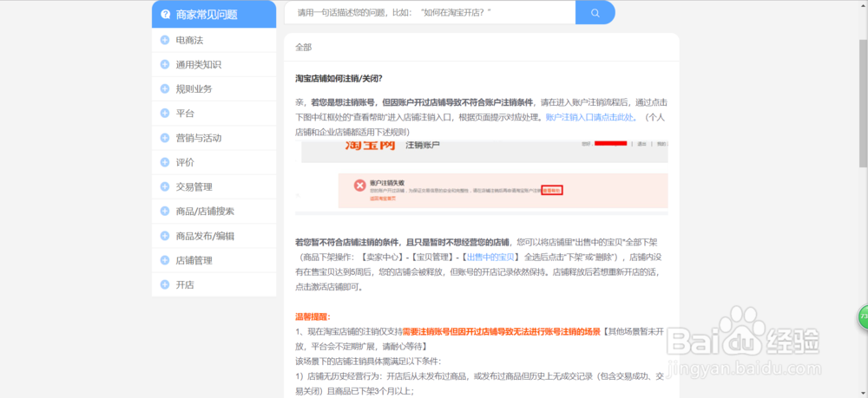This screenshot has height=398, width=868.
Task: Click the question mark icon beside 商家常见问题
Action: point(165,15)
